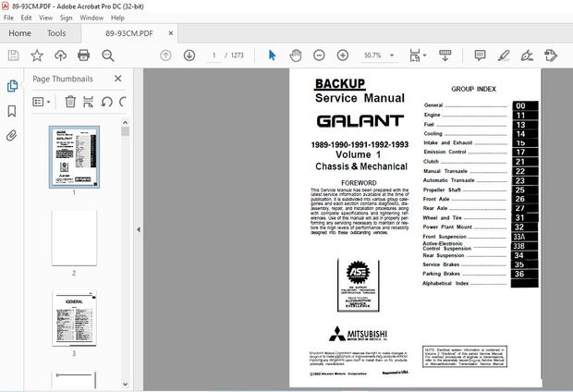Select blank page 2 thumbnail
The height and width of the screenshot is (392, 573).
(74, 238)
